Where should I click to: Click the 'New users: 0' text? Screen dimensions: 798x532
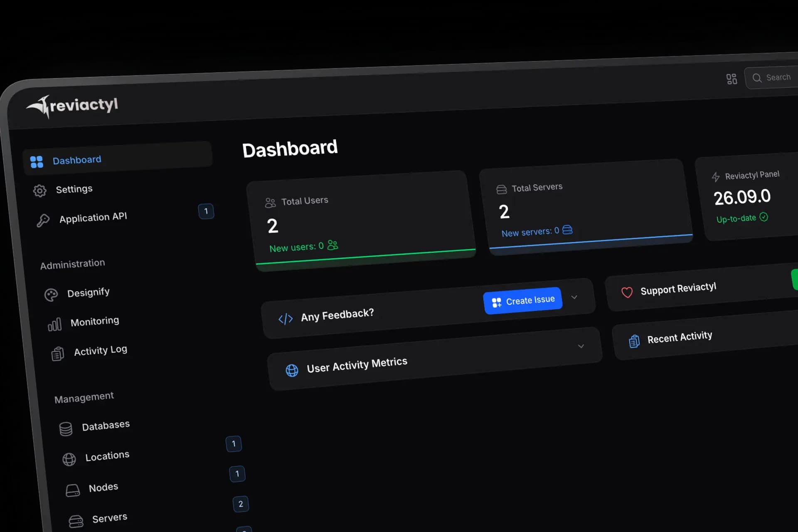pyautogui.click(x=296, y=247)
